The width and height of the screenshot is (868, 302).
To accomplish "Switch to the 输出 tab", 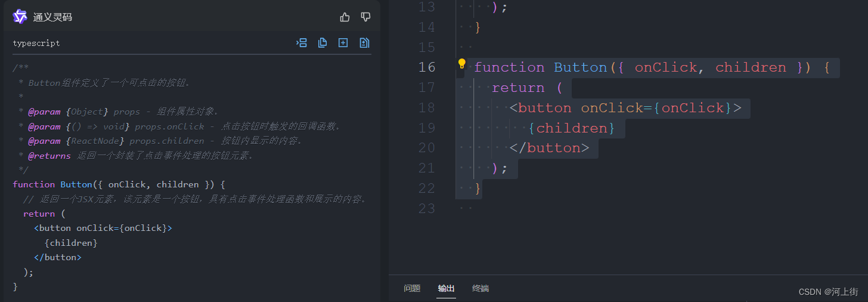I will point(446,288).
